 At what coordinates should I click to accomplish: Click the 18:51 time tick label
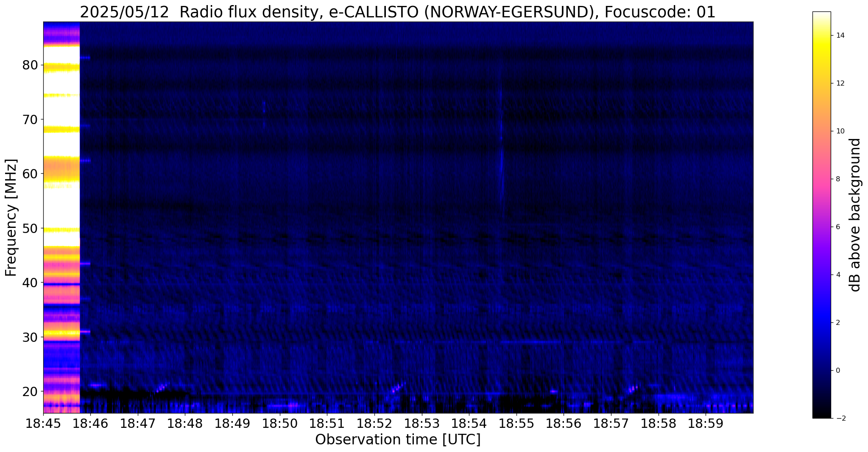(327, 423)
